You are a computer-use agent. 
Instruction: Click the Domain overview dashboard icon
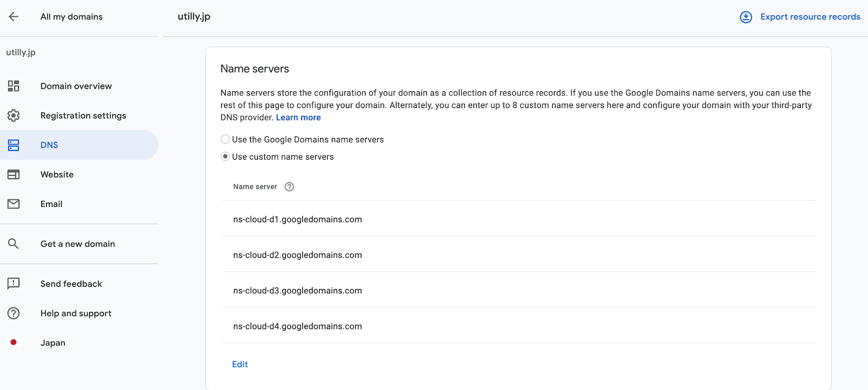(x=14, y=86)
